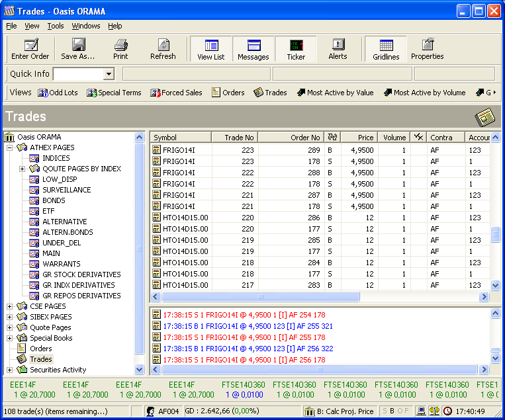
Task: Open the Trades view shortcut
Action: (x=270, y=93)
